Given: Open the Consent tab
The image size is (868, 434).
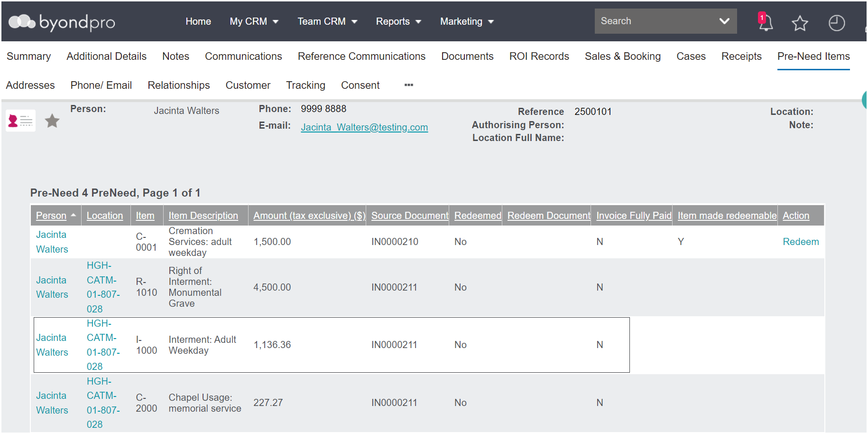Looking at the screenshot, I should pos(360,85).
